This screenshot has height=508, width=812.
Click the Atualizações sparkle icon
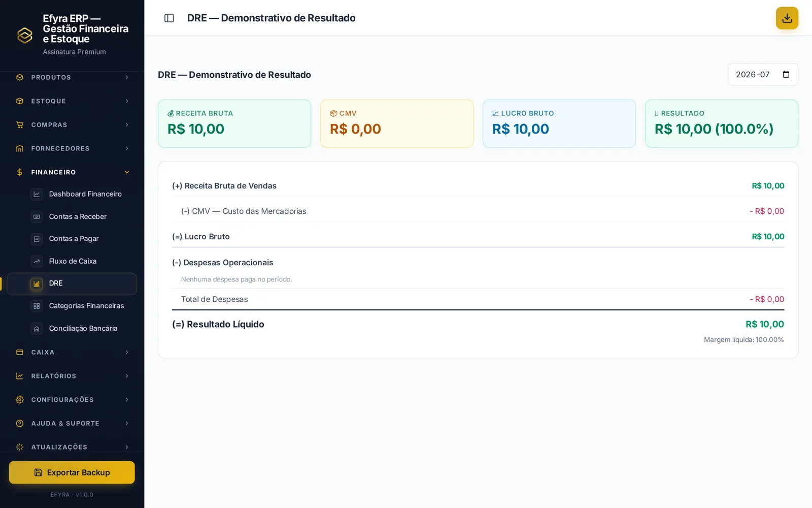[x=20, y=447]
